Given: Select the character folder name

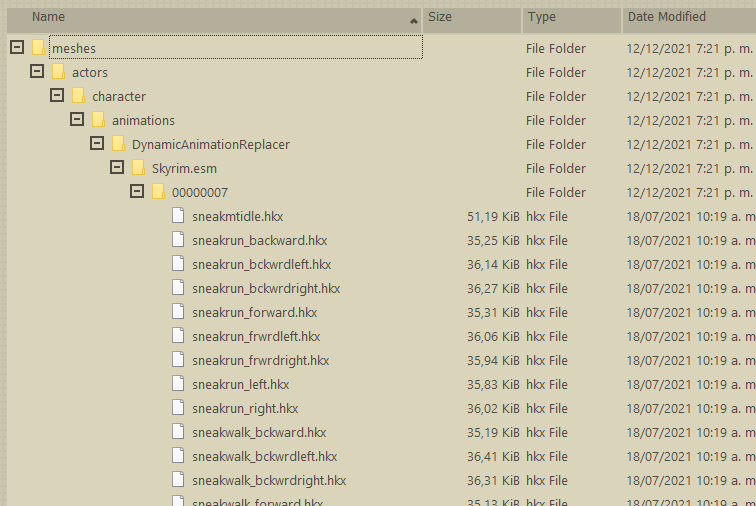Looking at the screenshot, I should [x=119, y=96].
